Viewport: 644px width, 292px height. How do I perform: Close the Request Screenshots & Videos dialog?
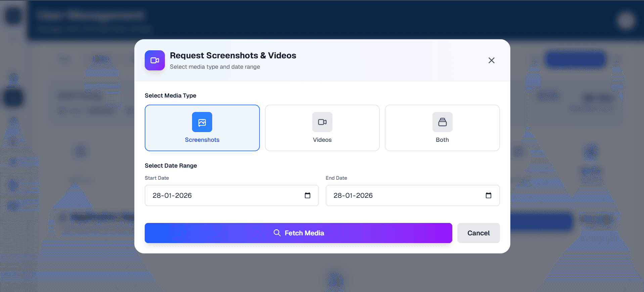(492, 60)
